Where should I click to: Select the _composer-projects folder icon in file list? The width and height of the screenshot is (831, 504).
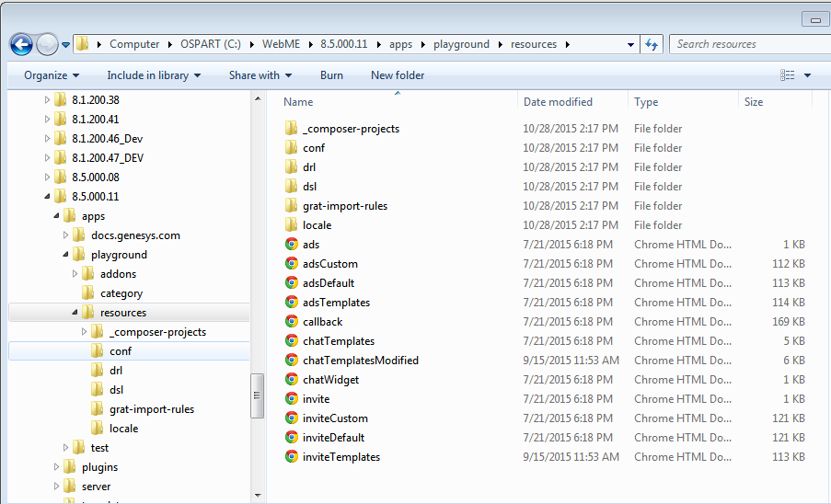pyautogui.click(x=291, y=128)
